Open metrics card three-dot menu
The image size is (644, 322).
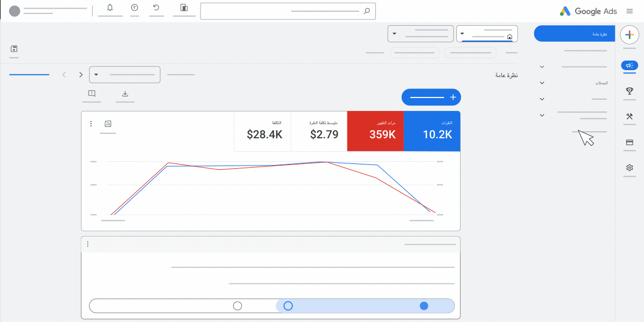pos(91,124)
